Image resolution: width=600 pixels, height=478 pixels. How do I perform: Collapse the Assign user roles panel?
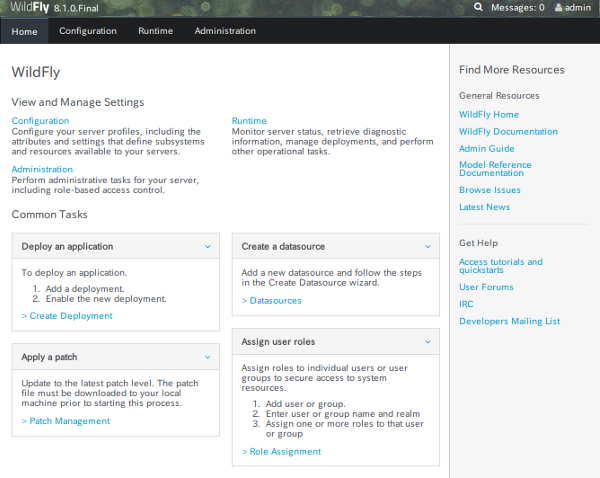pyautogui.click(x=427, y=342)
